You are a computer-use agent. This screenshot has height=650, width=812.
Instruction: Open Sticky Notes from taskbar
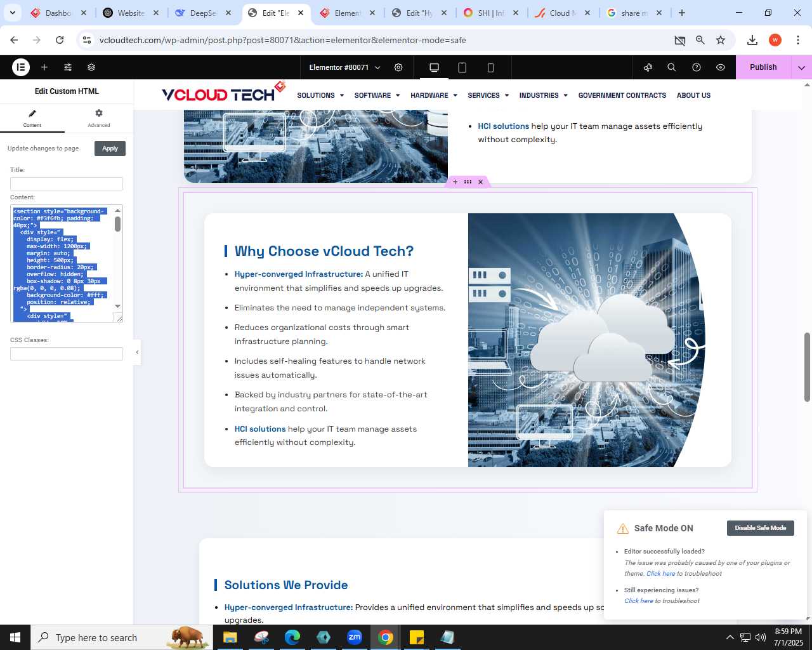[x=417, y=637]
